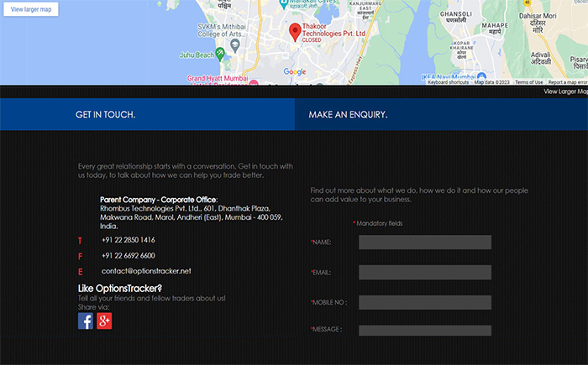Click the Parent Company - Corporate Office text
Screen dimensions: 588x365
click(x=159, y=200)
